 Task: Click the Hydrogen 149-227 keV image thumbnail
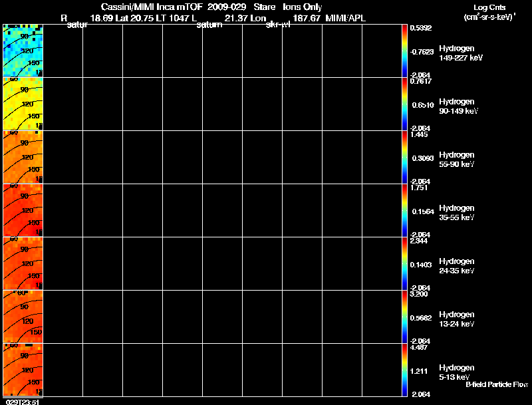(23, 51)
